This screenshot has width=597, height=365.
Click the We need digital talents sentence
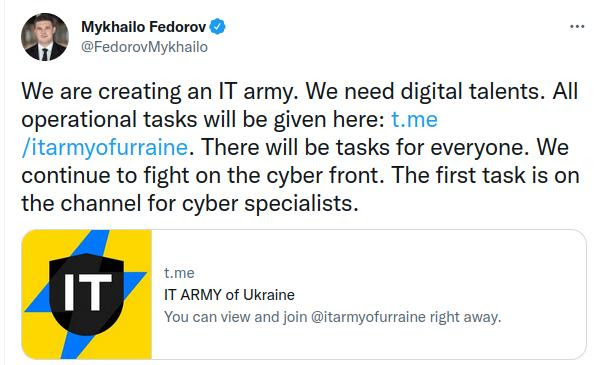point(425,91)
